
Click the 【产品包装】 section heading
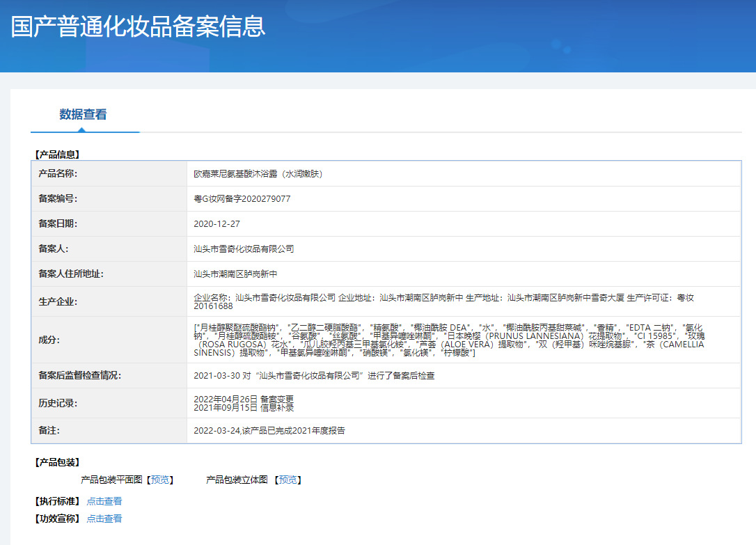click(57, 462)
